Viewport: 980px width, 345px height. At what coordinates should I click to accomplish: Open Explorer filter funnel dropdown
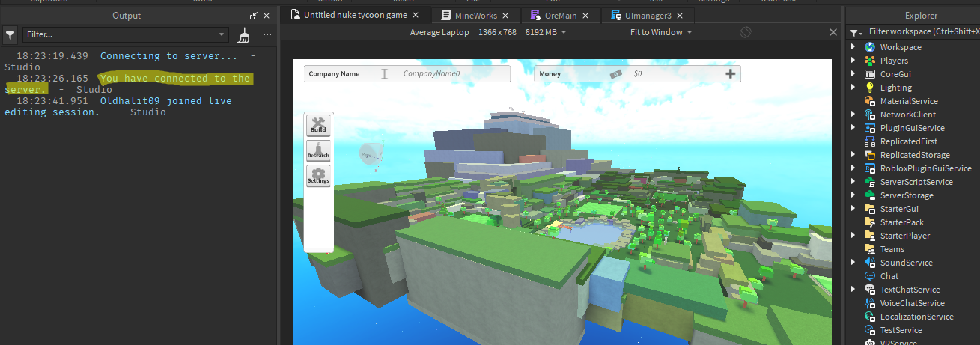point(855,33)
